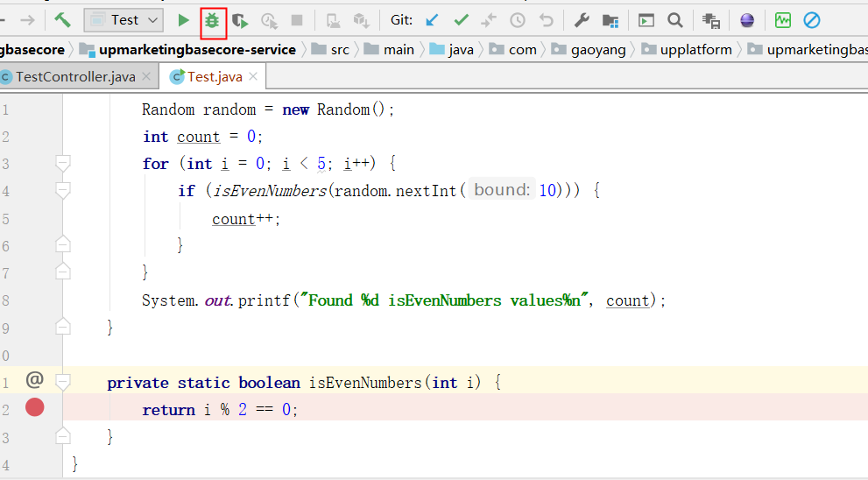868x480 pixels.
Task: Click 'int count = 0' line
Action: [x=202, y=137]
